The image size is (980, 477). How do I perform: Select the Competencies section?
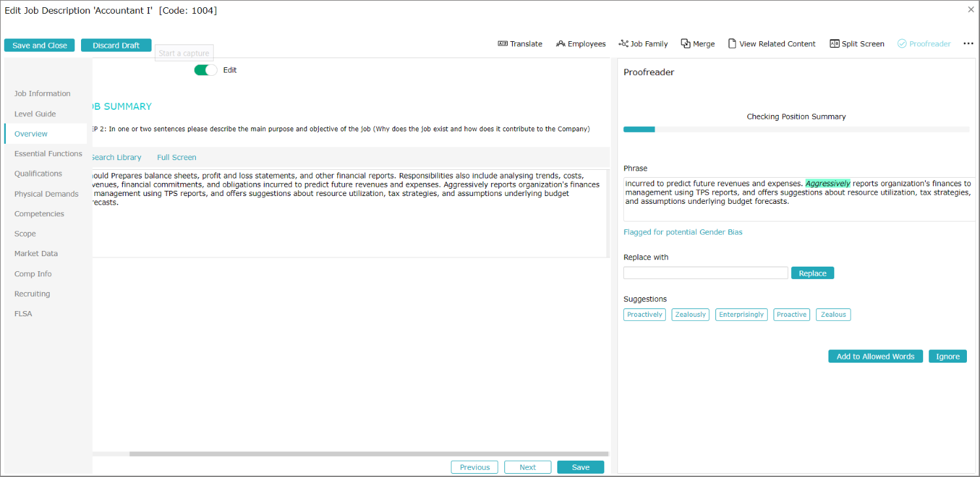tap(39, 214)
